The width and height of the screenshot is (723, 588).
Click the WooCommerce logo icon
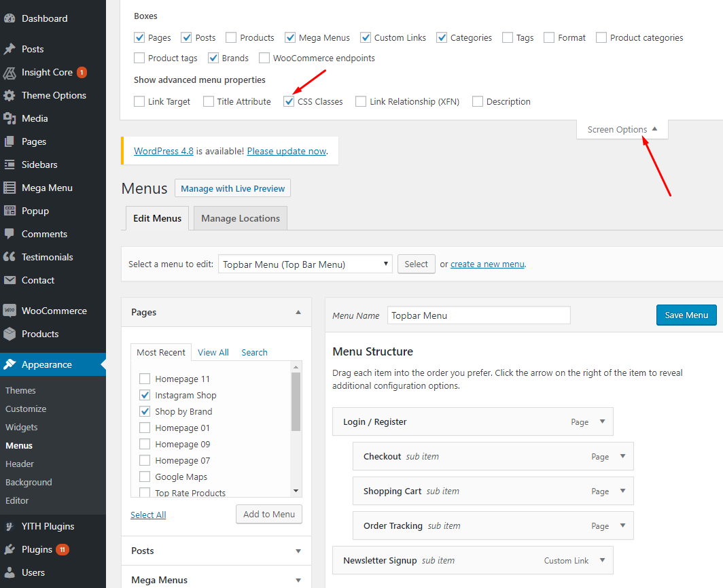click(x=10, y=311)
